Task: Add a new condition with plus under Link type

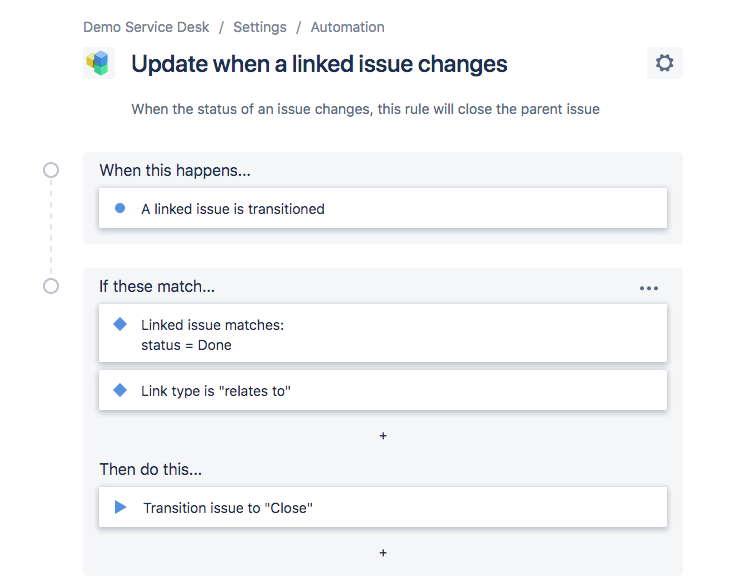Action: (x=383, y=436)
